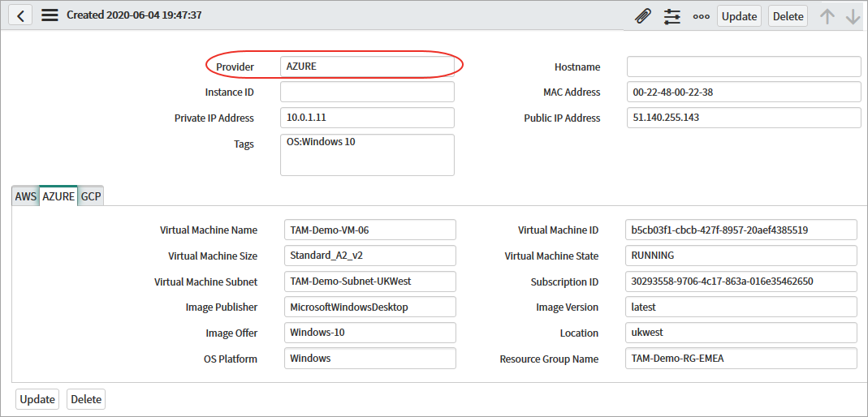The width and height of the screenshot is (868, 417).
Task: Click the Virtual Machine Name field
Action: (369, 230)
